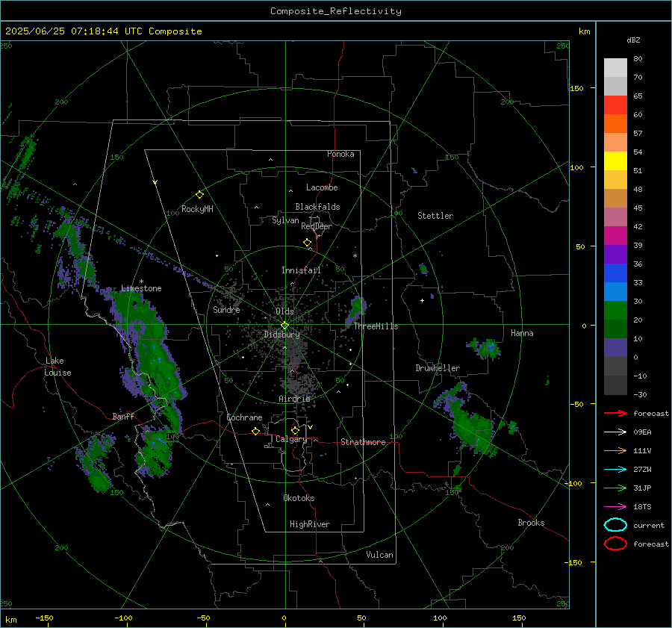Screen dimensions: 672x628
Task: Click the Vulcan label
Action: tap(379, 555)
